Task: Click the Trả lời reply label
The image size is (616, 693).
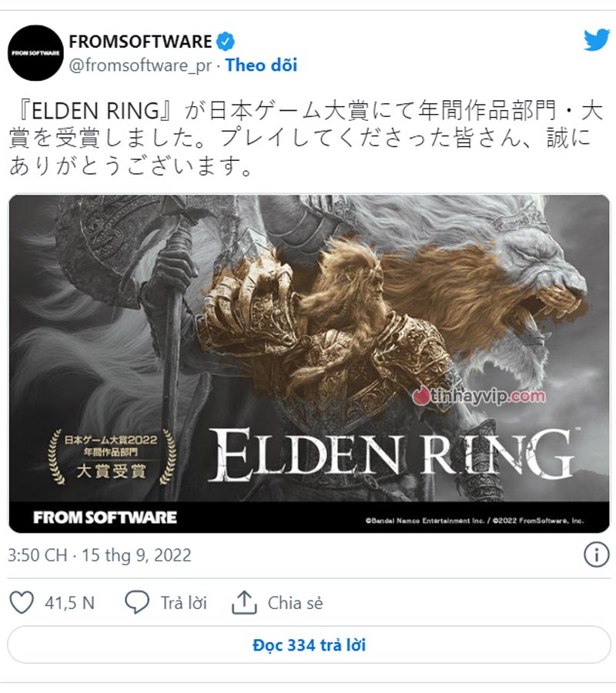Action: (x=184, y=603)
